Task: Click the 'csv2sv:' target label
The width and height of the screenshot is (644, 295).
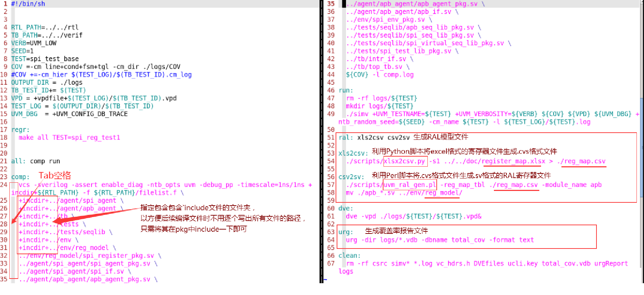Action: pyautogui.click(x=351, y=177)
